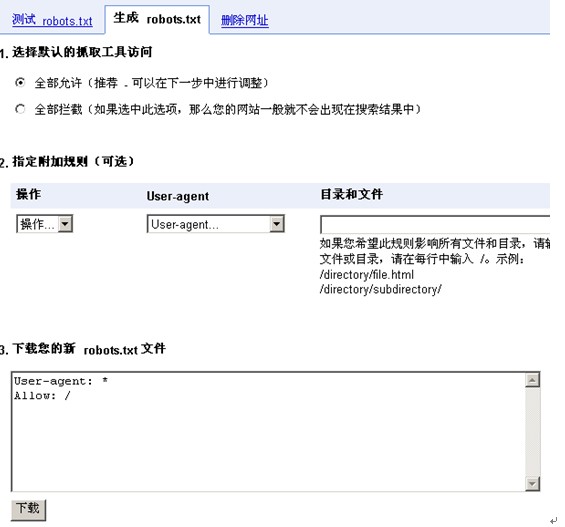Click the 下载 download button
565x527 pixels.
click(28, 509)
